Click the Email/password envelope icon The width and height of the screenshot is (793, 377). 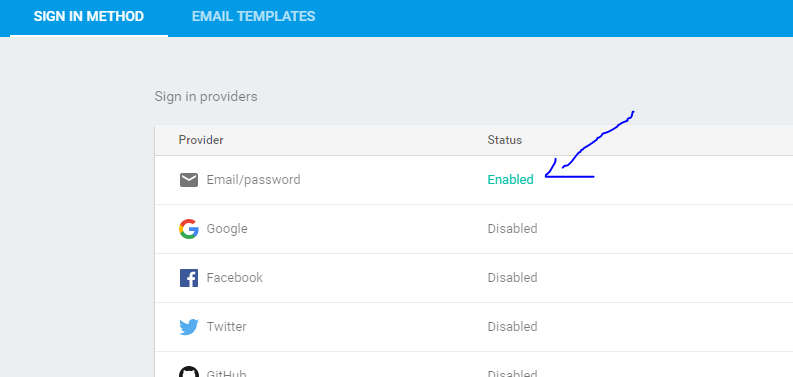point(189,180)
